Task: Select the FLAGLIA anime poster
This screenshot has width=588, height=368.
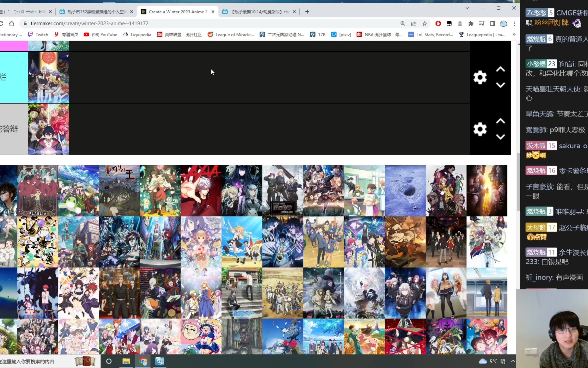Action: point(38,191)
